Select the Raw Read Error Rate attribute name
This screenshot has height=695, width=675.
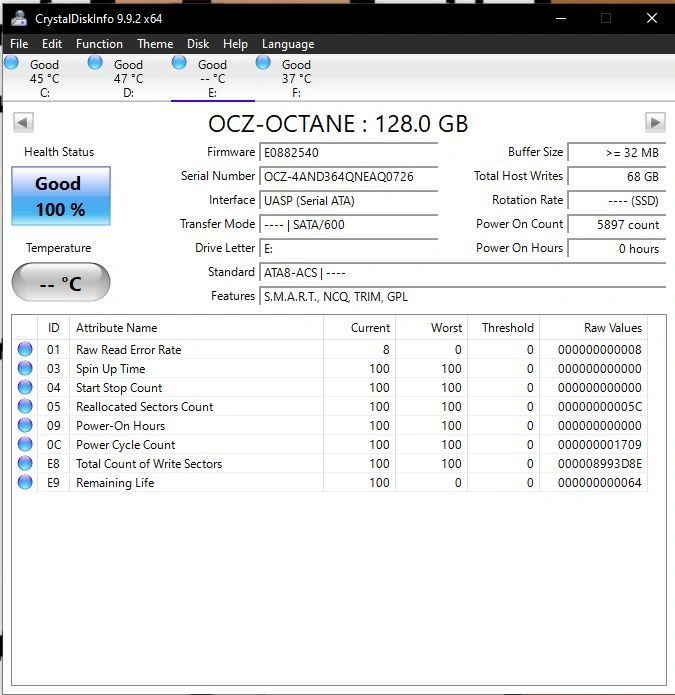click(x=129, y=350)
